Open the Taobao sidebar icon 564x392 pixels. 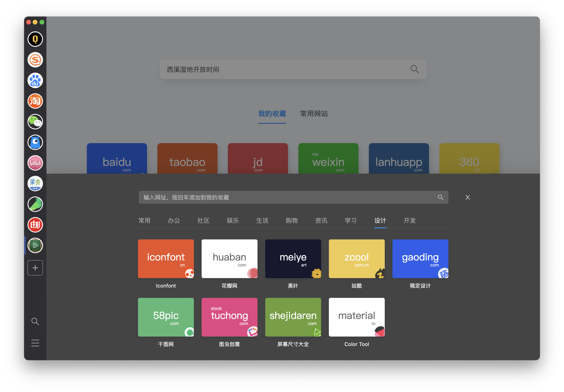pyautogui.click(x=35, y=101)
